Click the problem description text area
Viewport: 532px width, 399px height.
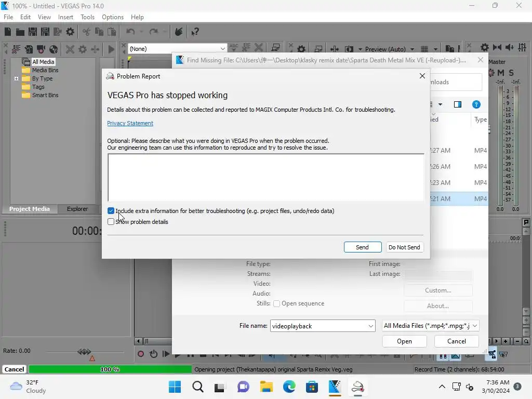265,178
